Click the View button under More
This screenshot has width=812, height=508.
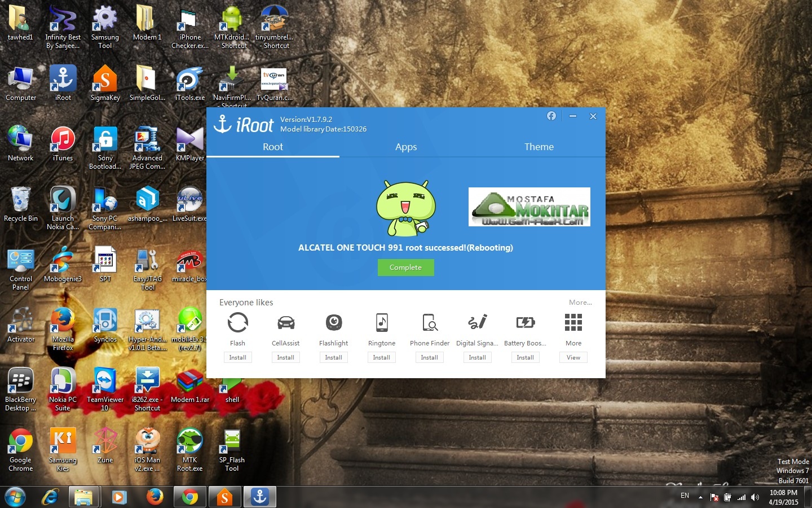573,357
